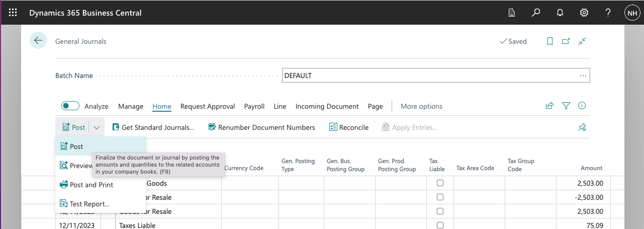
Task: Open page in new window icon
Action: click(566, 41)
